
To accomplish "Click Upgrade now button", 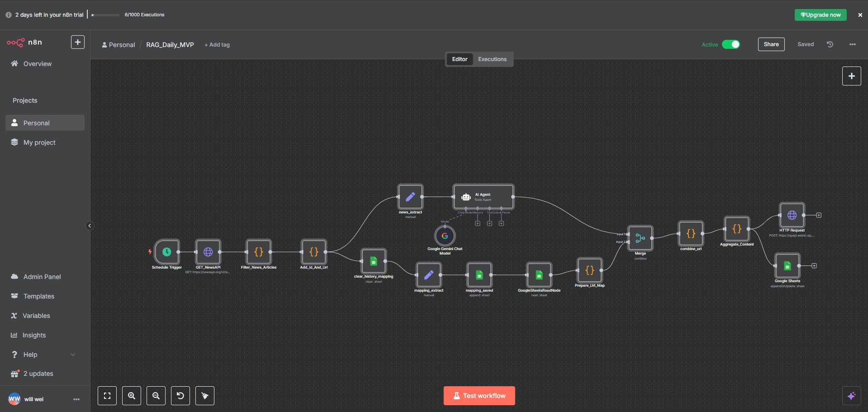I will coord(821,15).
